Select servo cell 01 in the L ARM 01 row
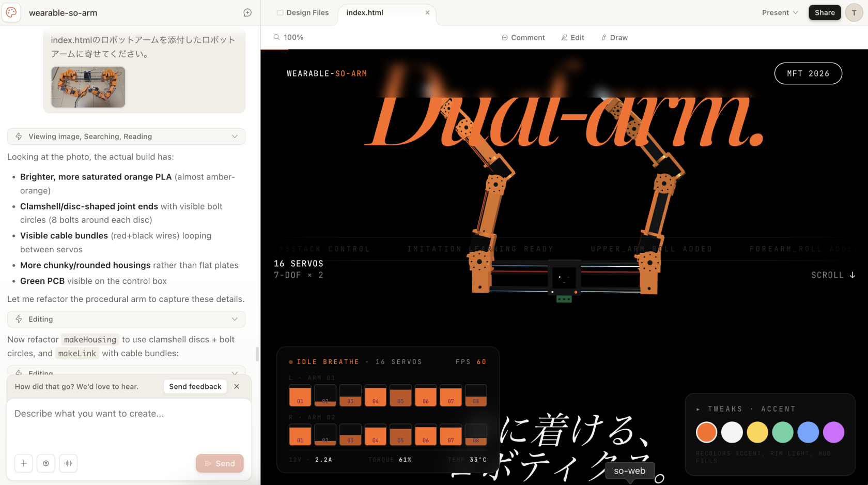Image resolution: width=868 pixels, height=485 pixels. pos(300,396)
